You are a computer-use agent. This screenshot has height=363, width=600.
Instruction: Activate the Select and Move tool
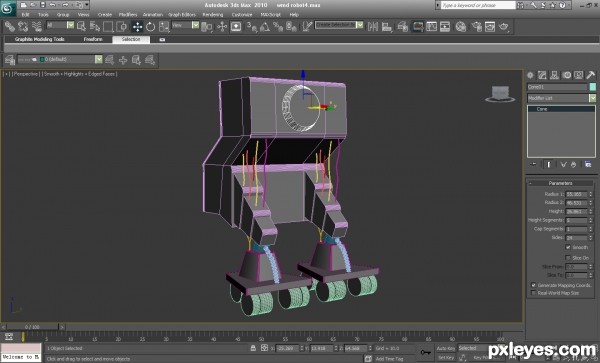point(137,26)
